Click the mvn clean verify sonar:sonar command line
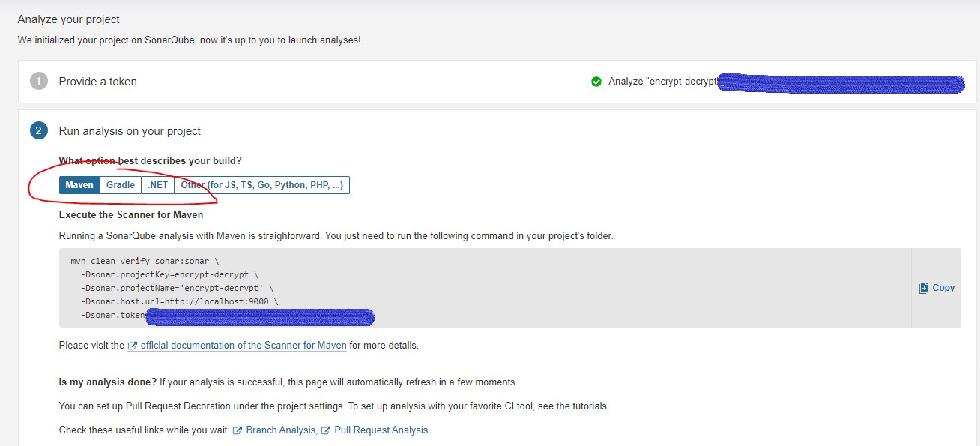 click(x=145, y=262)
